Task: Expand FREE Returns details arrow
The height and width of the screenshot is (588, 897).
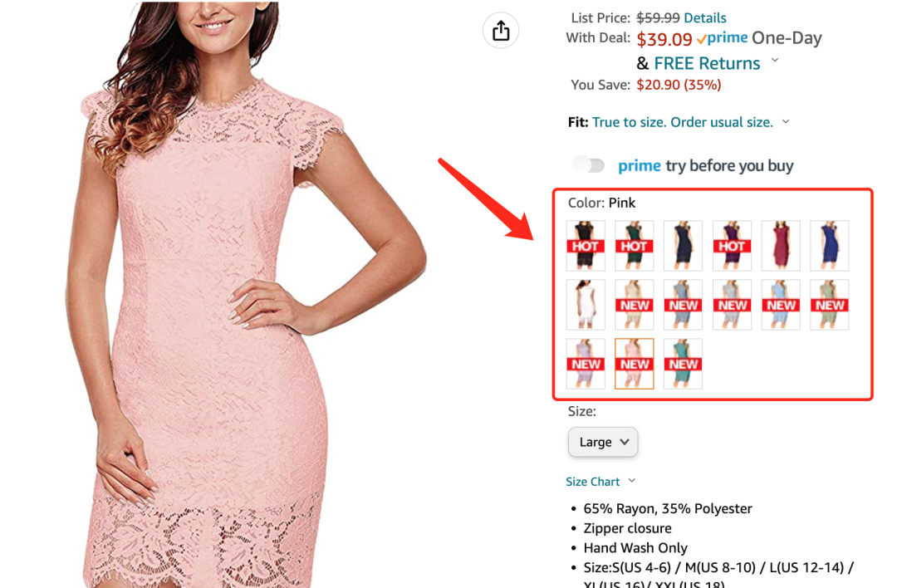Action: [x=775, y=60]
